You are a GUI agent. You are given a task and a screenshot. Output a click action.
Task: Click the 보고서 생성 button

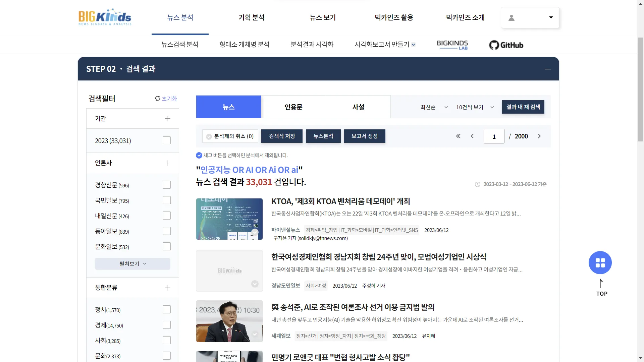tap(364, 136)
